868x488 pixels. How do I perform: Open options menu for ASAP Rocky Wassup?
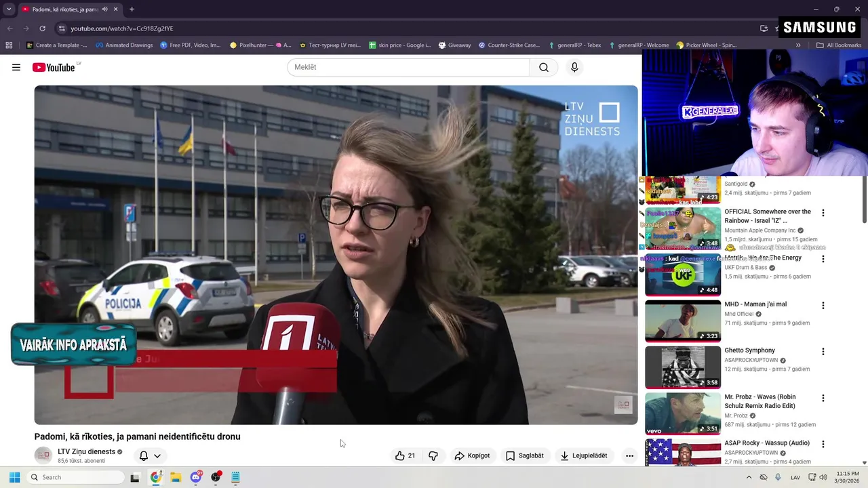coord(823,444)
